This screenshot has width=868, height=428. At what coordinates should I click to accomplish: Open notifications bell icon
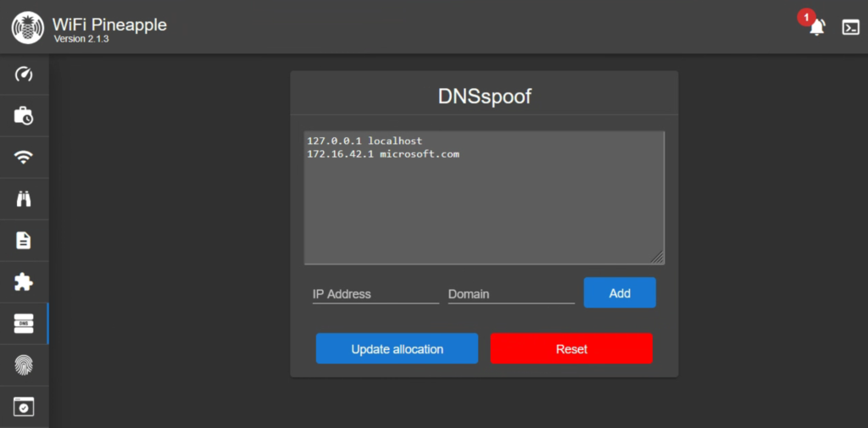coord(816,27)
